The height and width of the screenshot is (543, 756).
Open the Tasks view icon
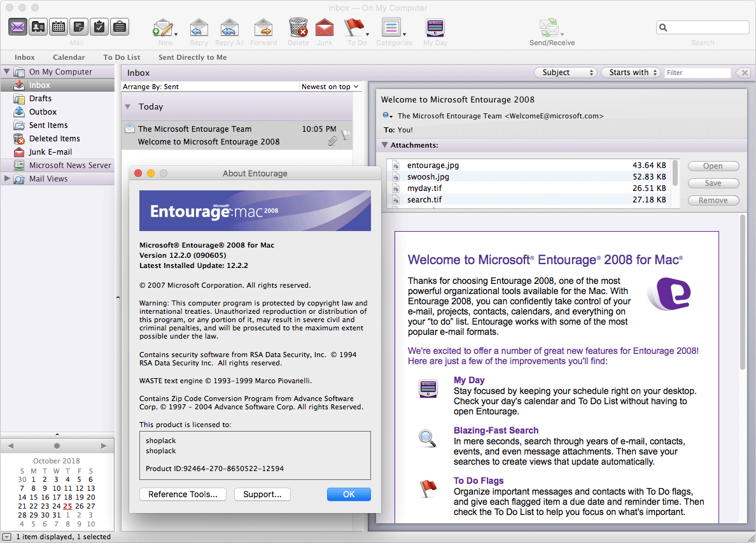(x=99, y=27)
